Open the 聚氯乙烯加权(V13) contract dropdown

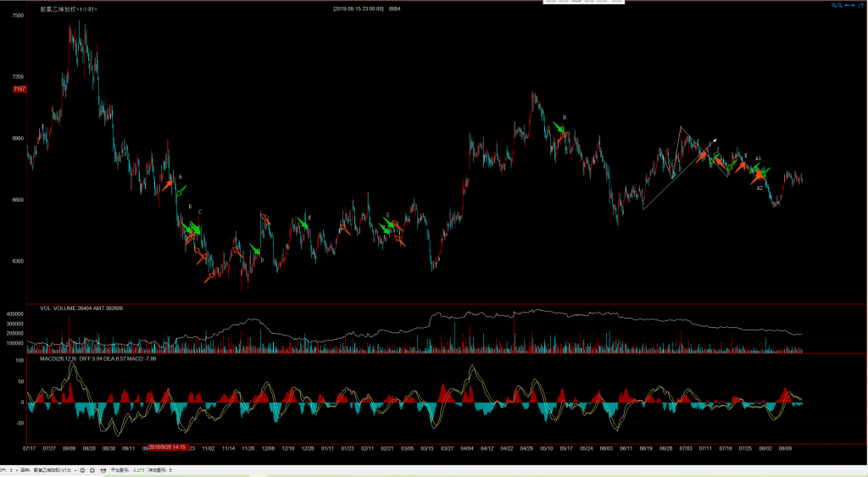click(x=58, y=469)
